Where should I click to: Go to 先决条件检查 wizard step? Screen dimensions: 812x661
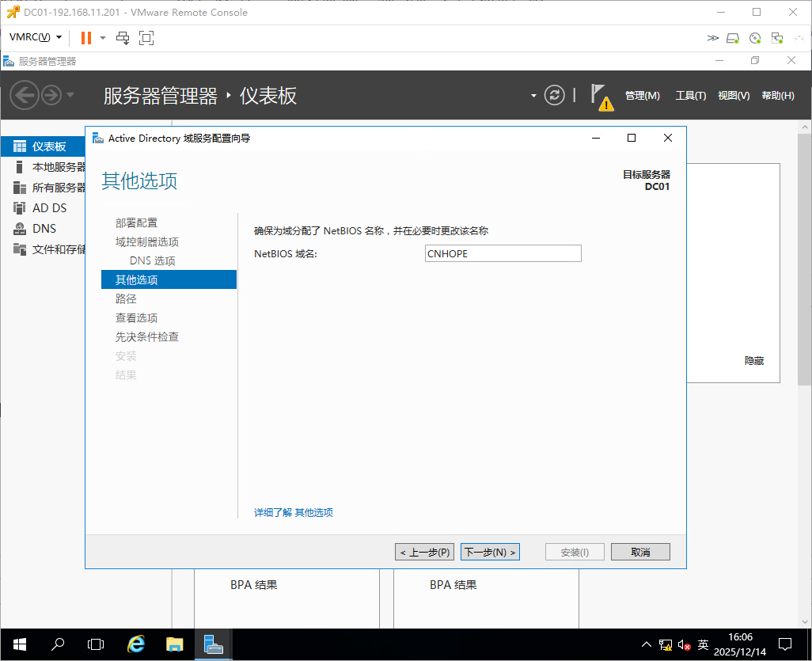pyautogui.click(x=147, y=336)
